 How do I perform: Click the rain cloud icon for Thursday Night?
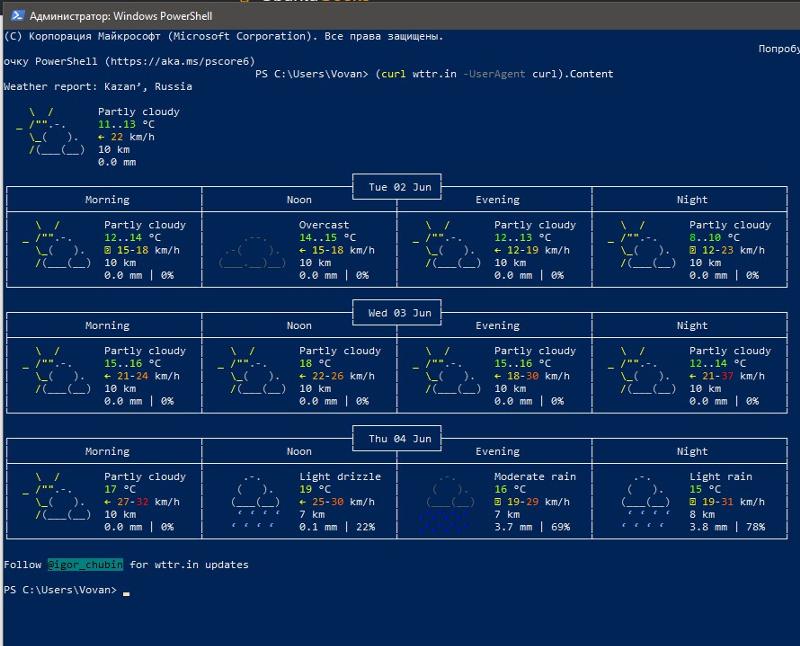pyautogui.click(x=646, y=502)
